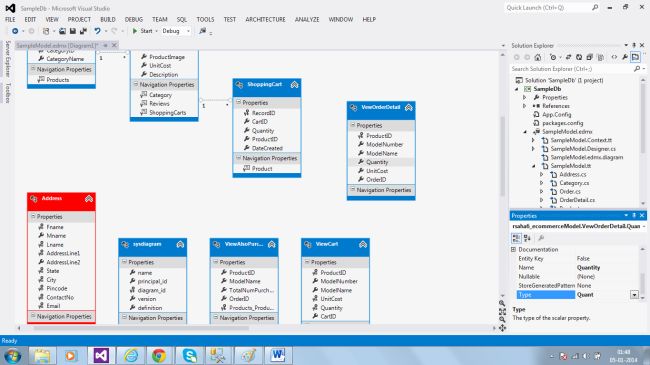
Task: Expand ViewOrderDetail Navigation Properties section
Action: (353, 190)
